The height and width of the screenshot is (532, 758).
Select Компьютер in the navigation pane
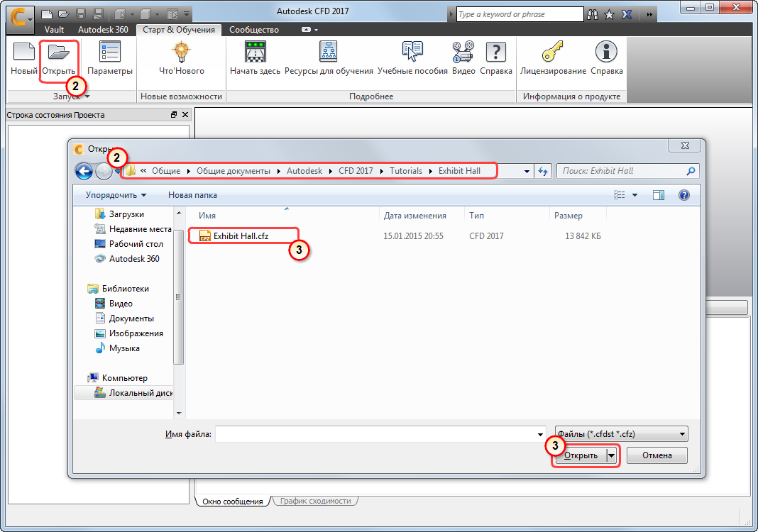click(x=125, y=378)
